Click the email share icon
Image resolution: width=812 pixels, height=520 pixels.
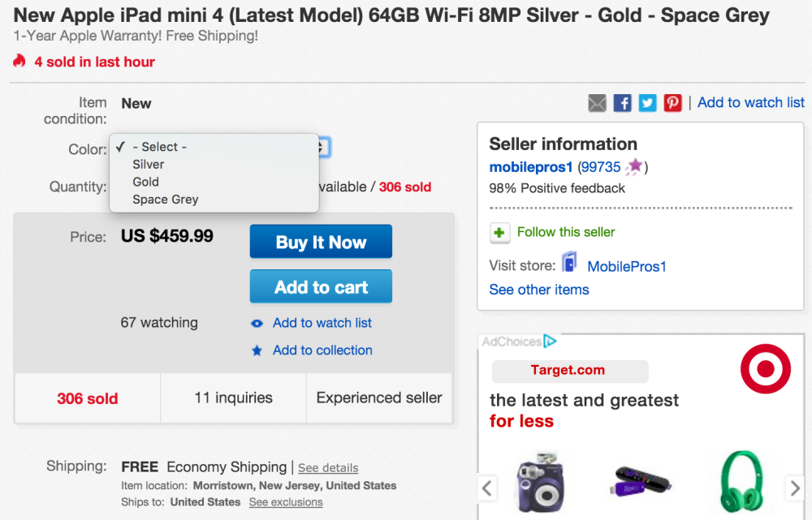click(x=597, y=103)
